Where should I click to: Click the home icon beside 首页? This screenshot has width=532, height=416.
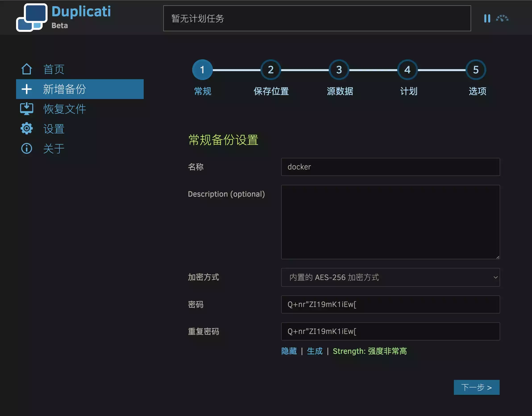point(27,69)
